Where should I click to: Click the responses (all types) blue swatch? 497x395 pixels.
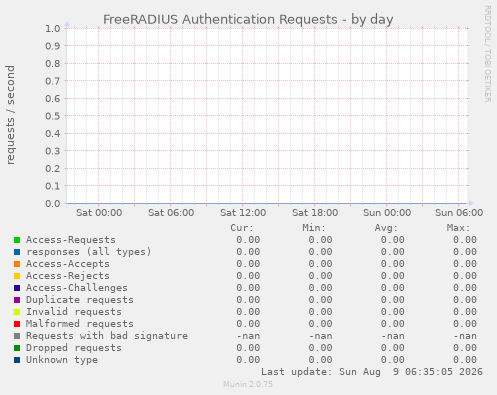(17, 252)
